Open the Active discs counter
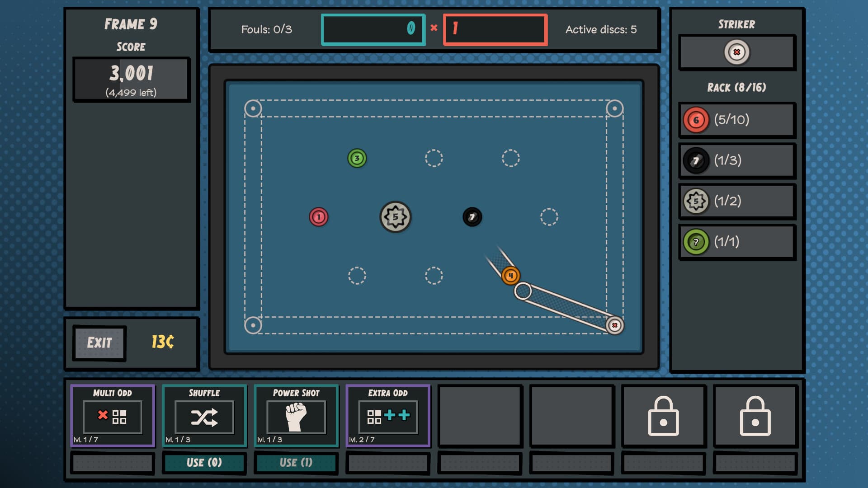Viewport: 868px width, 488px height. (601, 30)
